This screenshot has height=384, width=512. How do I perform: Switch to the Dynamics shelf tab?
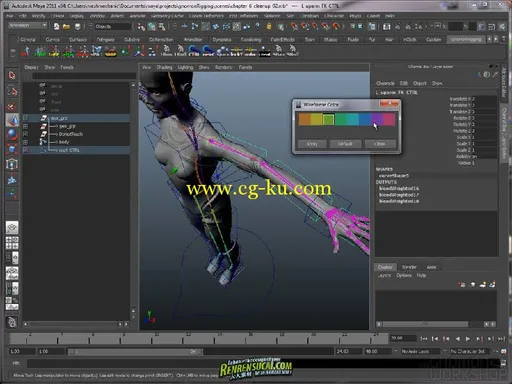pos(222,39)
